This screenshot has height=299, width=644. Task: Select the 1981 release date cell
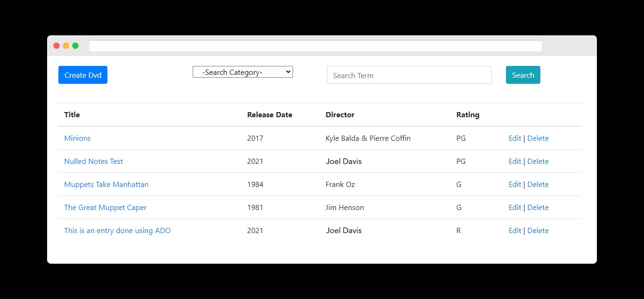[255, 207]
